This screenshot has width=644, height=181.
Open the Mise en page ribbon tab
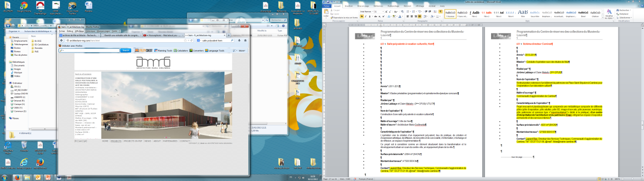click(x=363, y=6)
